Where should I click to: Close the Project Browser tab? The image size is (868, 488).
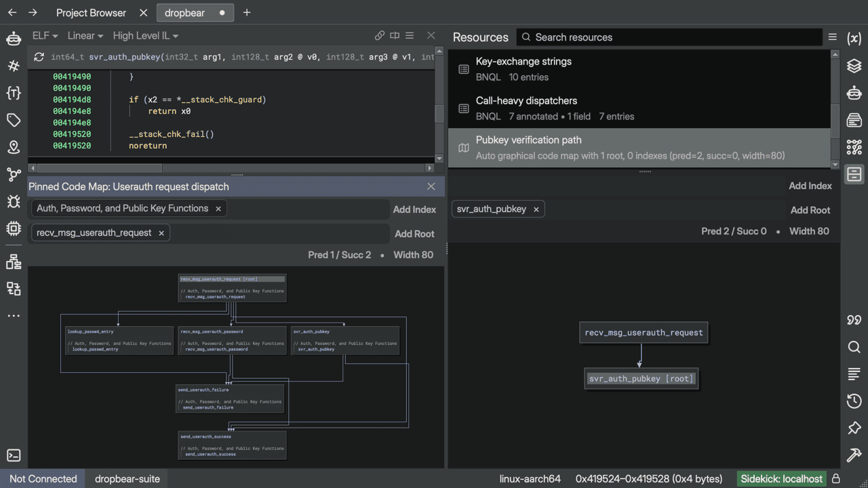click(x=143, y=13)
